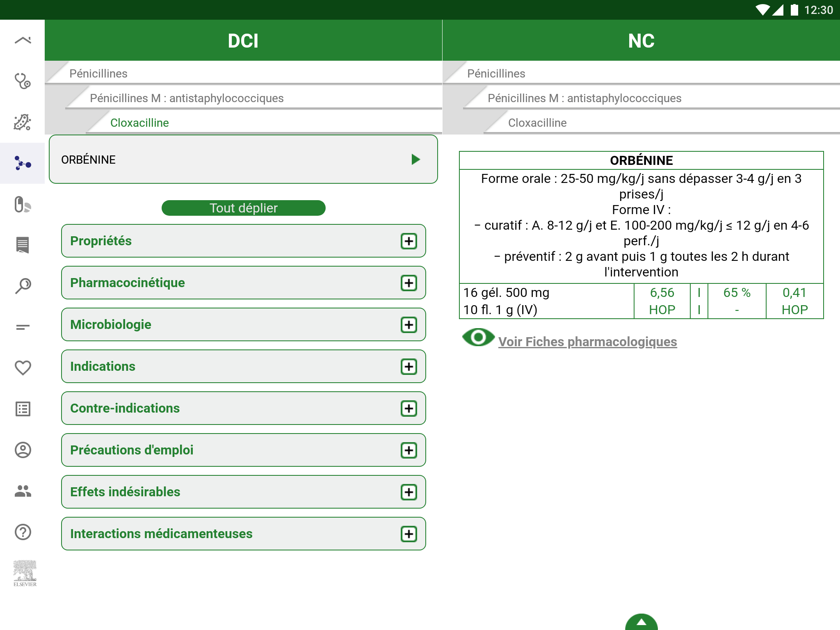Screen dimensions: 840x630
Task: Open Voir Fiches pharmacologiques link
Action: [587, 342]
